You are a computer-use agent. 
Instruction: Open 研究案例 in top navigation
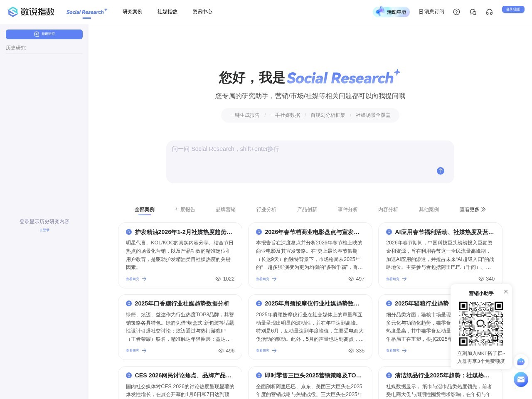(133, 12)
